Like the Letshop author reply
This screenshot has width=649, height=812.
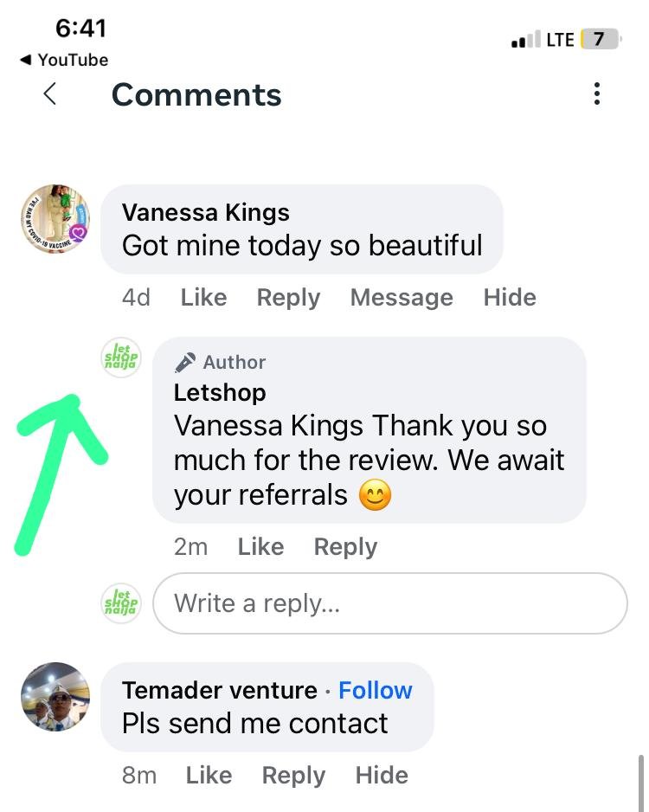(260, 547)
